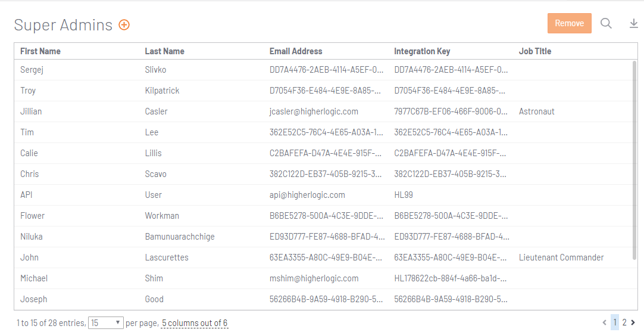Sort by Email Address column header

pyautogui.click(x=296, y=51)
